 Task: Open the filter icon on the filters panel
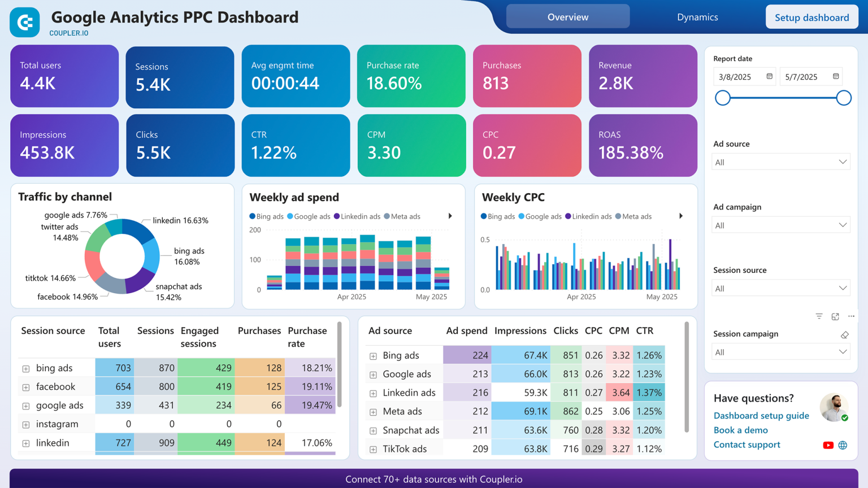click(819, 317)
